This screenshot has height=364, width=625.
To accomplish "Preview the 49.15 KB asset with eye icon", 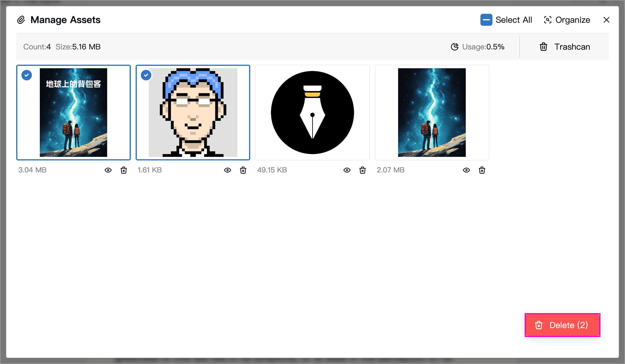I will coord(347,170).
